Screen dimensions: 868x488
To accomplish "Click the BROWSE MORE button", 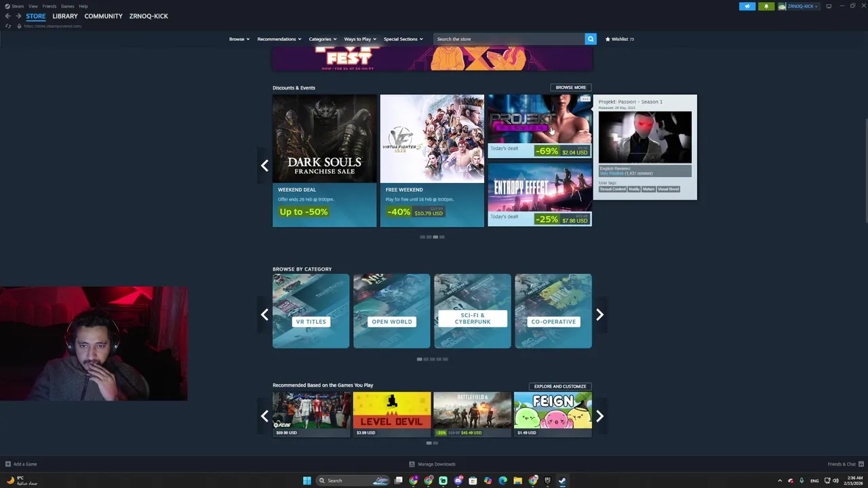I will 571,87.
